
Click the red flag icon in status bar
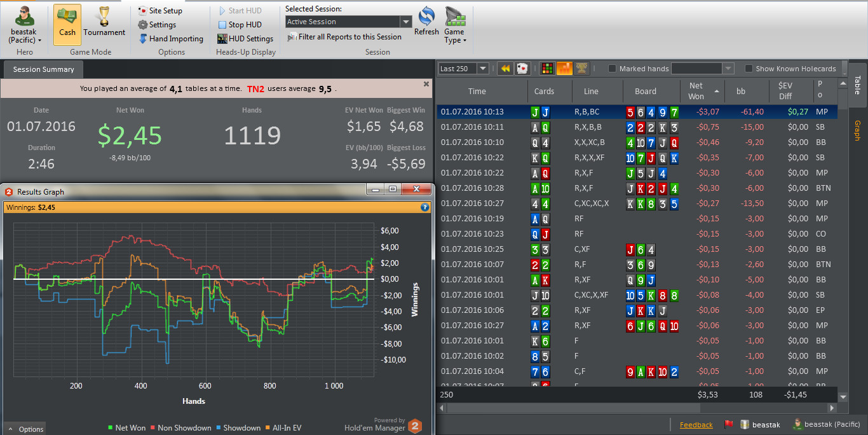coord(729,424)
